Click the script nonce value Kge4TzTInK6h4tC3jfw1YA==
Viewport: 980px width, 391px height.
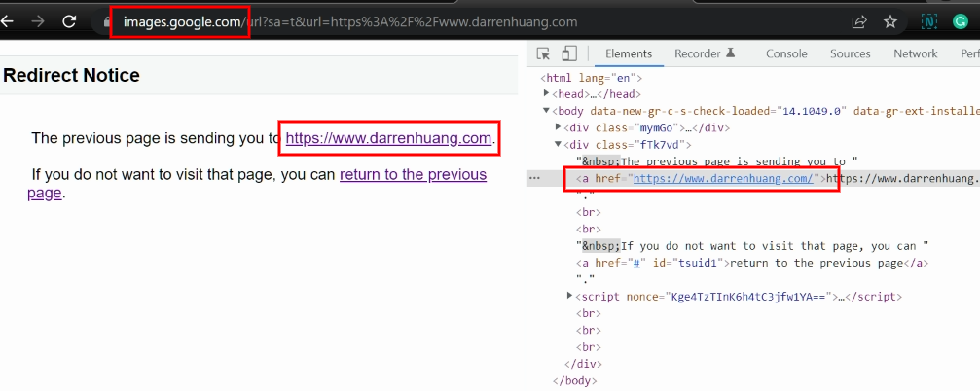(749, 297)
